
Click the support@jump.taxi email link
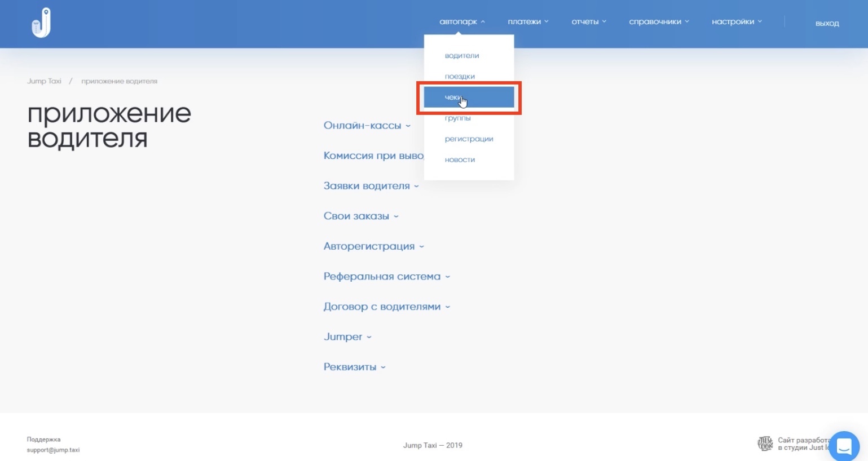(53, 450)
